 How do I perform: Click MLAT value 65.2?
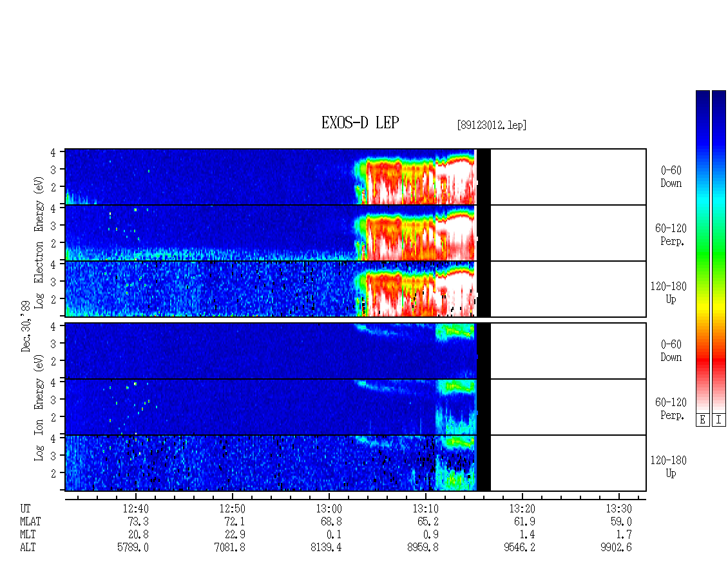point(428,521)
